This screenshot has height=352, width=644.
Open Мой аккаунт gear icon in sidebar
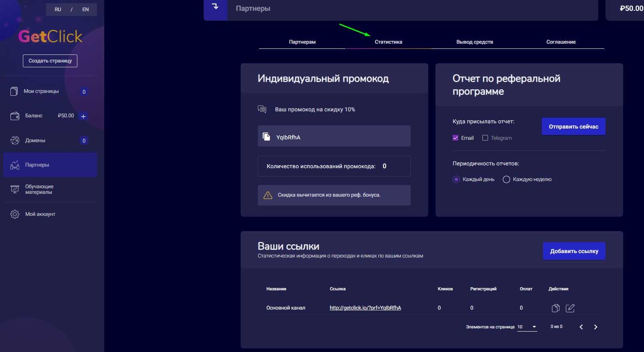[15, 214]
